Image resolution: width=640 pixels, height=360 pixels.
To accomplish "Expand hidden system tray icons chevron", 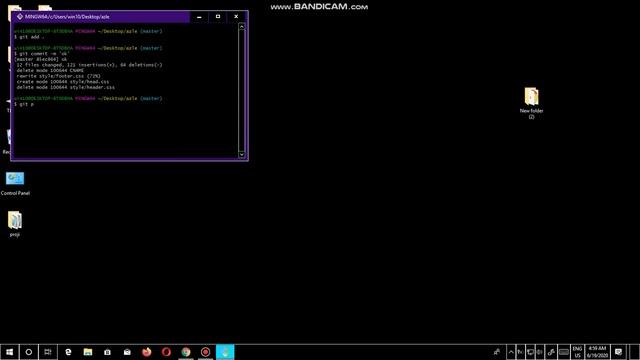I will click(511, 352).
